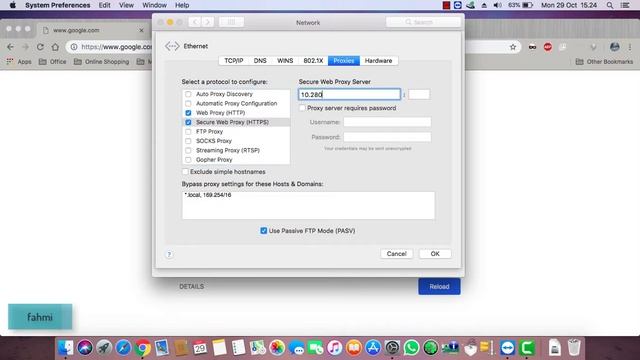Open the Window menu
The height and width of the screenshot is (360, 640).
[154, 5]
